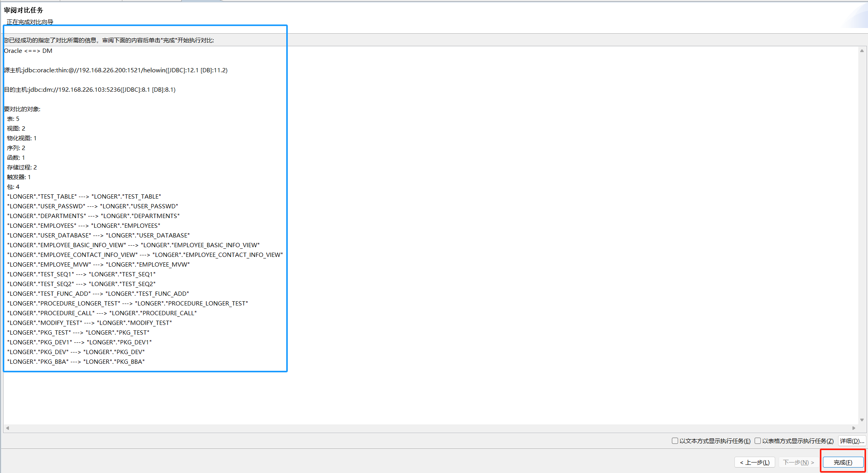
Task: Click the horizontal scrollbar track
Action: pos(427,428)
